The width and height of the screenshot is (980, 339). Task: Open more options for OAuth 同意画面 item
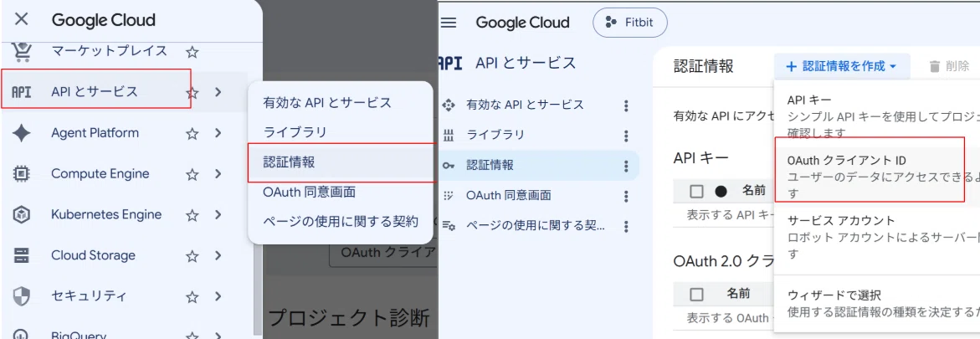[x=626, y=196]
